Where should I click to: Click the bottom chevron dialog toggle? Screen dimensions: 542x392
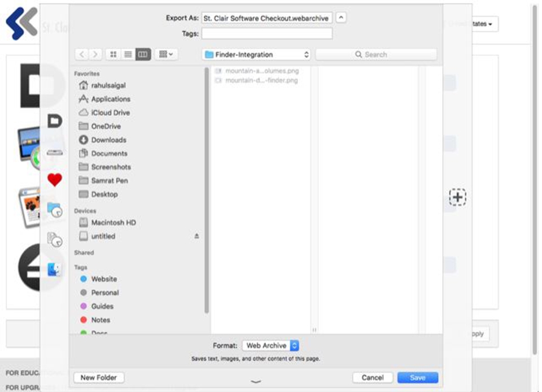256,382
